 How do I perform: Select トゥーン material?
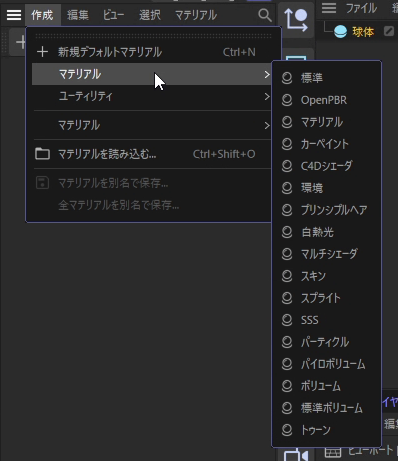coord(327,430)
